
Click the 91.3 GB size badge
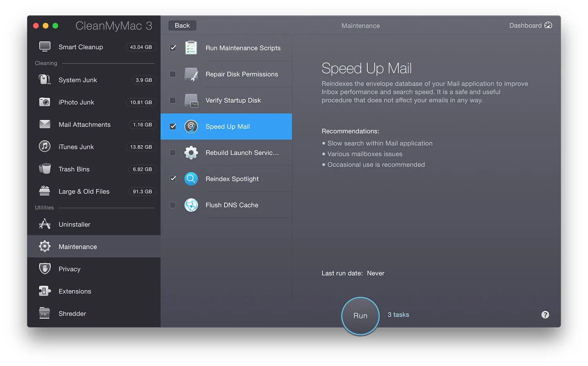[x=142, y=192]
